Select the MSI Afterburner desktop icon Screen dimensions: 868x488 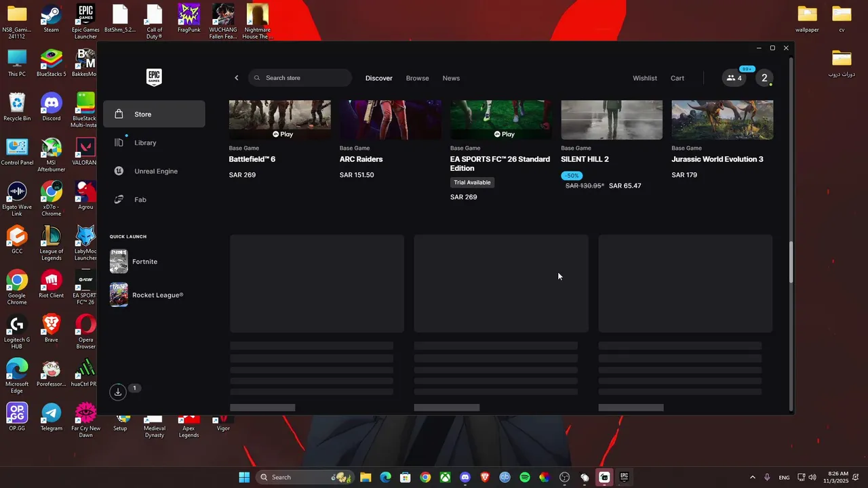coord(51,155)
